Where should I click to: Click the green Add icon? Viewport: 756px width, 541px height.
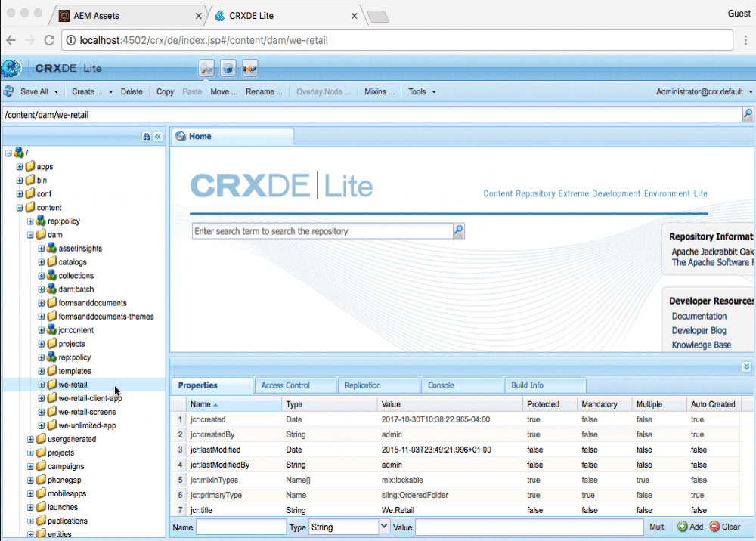coord(682,527)
